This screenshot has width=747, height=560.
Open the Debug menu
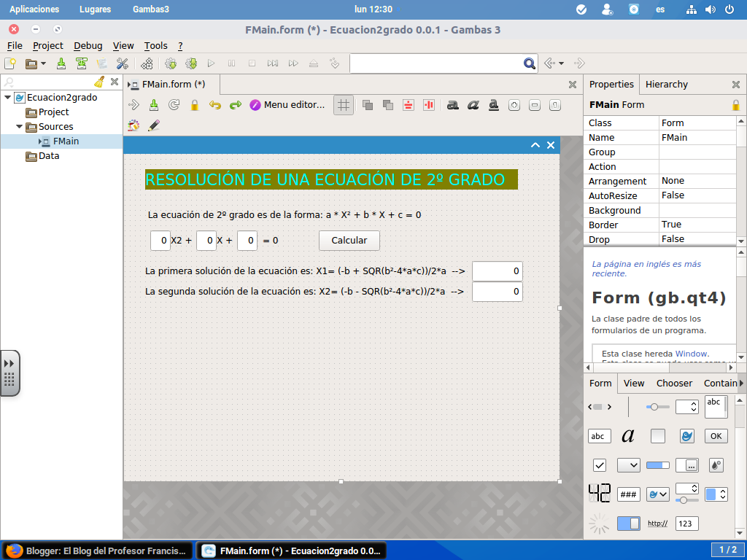[88, 45]
